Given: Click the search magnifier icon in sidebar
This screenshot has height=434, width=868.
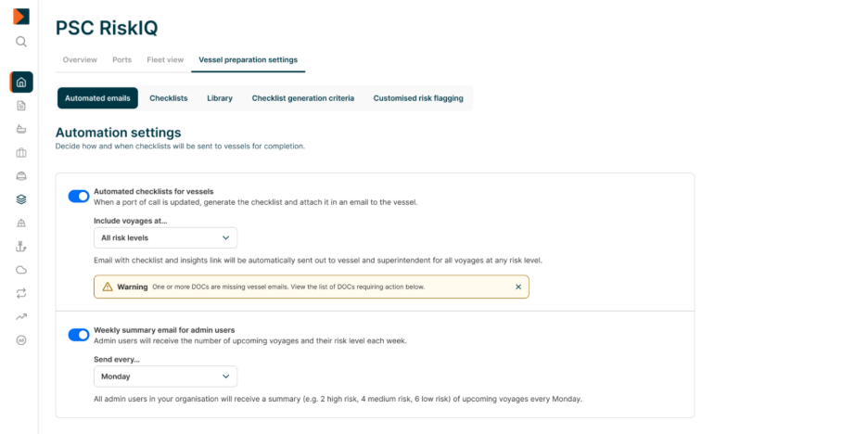Looking at the screenshot, I should click(x=21, y=42).
